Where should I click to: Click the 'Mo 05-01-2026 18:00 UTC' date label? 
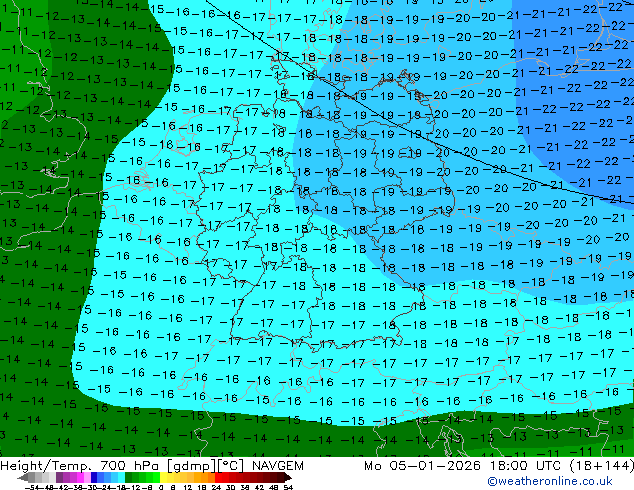click(x=462, y=466)
